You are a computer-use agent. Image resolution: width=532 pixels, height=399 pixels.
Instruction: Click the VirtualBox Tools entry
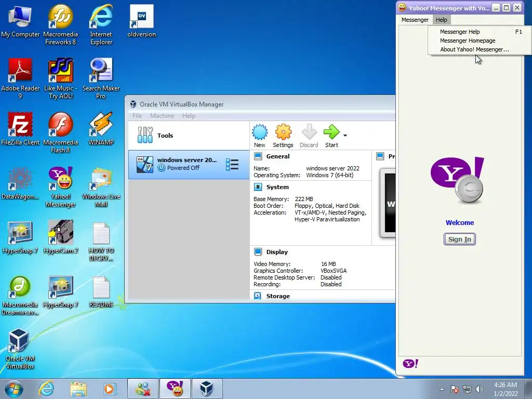[189, 136]
